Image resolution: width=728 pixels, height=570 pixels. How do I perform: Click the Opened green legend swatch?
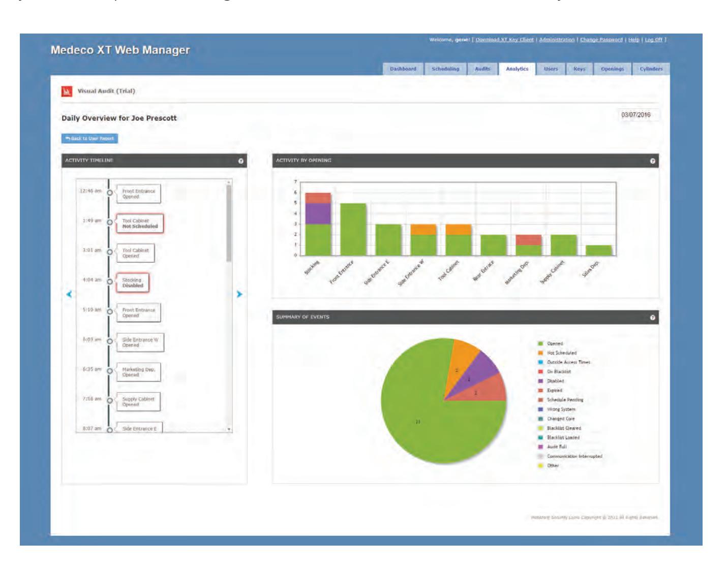point(541,344)
